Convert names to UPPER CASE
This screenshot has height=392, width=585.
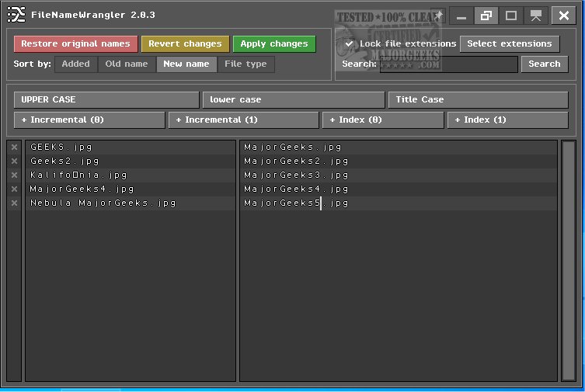click(106, 100)
